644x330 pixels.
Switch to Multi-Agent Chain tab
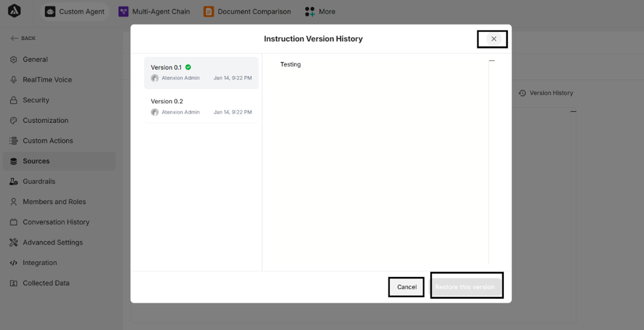pyautogui.click(x=154, y=11)
